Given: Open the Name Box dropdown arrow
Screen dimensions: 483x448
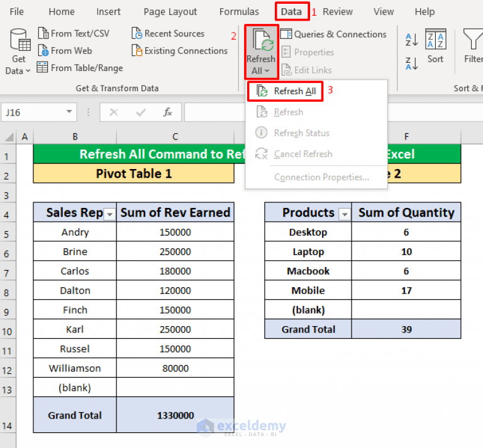Looking at the screenshot, I should click(69, 112).
